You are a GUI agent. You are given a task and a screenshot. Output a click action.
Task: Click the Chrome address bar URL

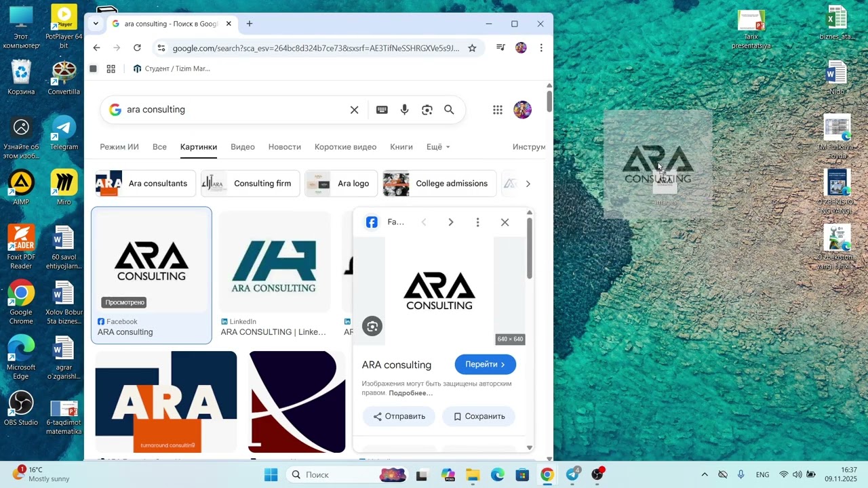pos(316,48)
